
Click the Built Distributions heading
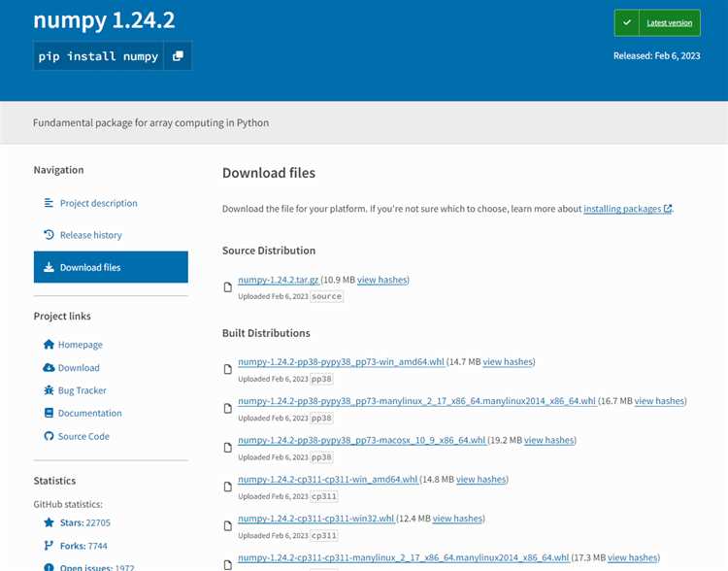266,333
